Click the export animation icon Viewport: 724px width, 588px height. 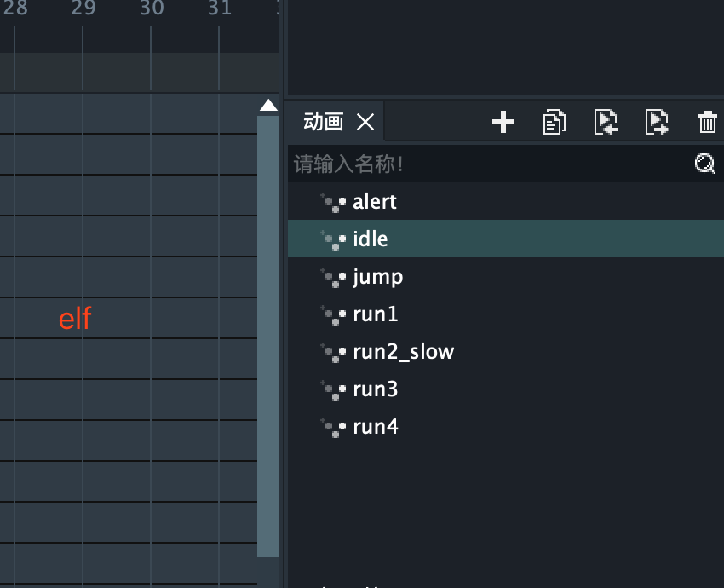tap(657, 123)
